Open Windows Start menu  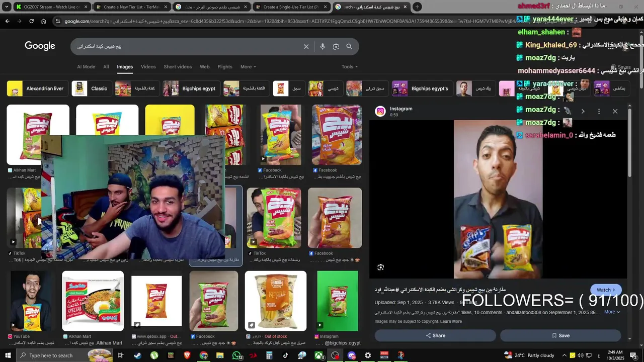coord(8,355)
